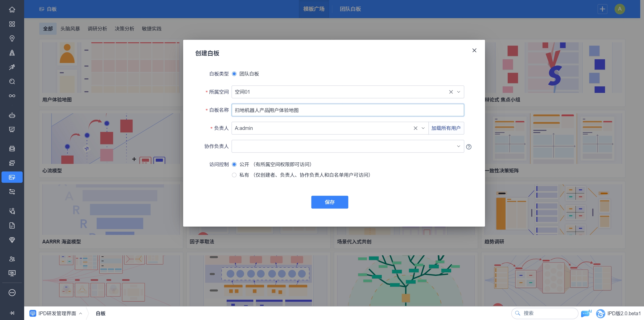Click the diamond icon in sidebar
Viewport: 644px width, 320px height.
12,240
